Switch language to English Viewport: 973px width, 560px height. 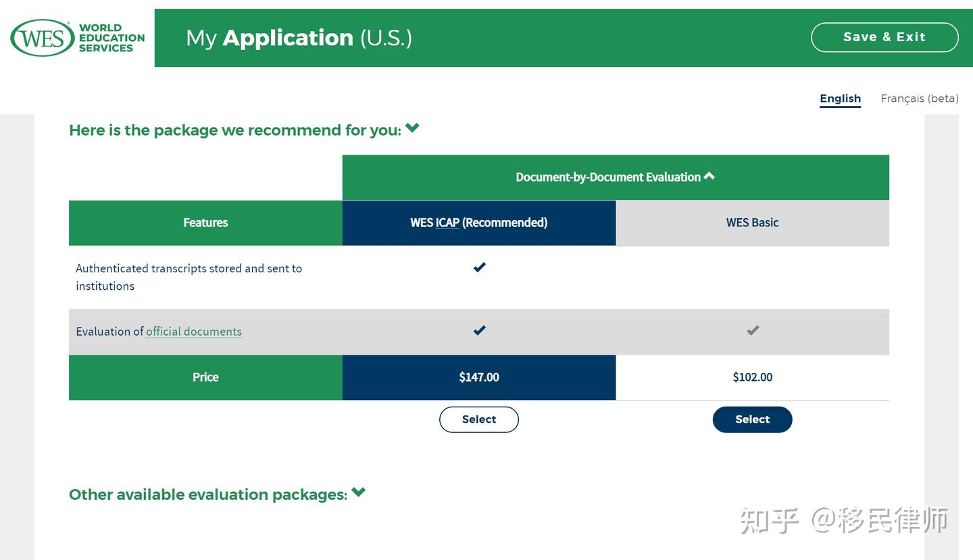click(840, 99)
